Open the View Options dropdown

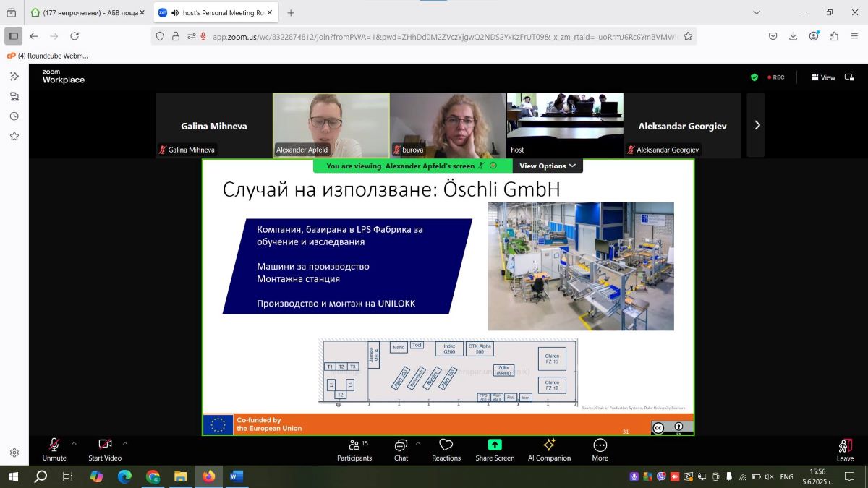pyautogui.click(x=548, y=166)
